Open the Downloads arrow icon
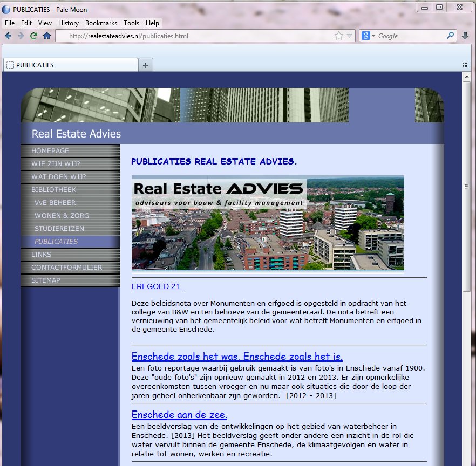Viewport: 476px width, 466px height. tap(466, 36)
